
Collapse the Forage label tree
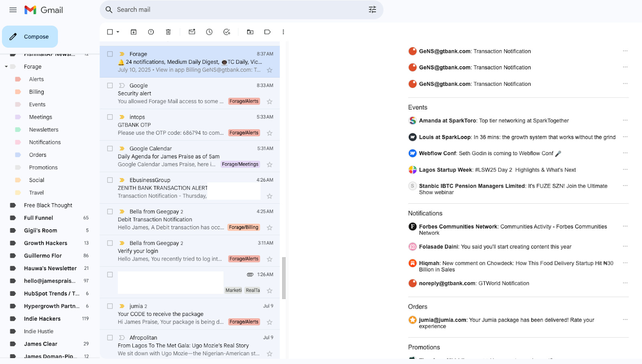[x=6, y=67]
